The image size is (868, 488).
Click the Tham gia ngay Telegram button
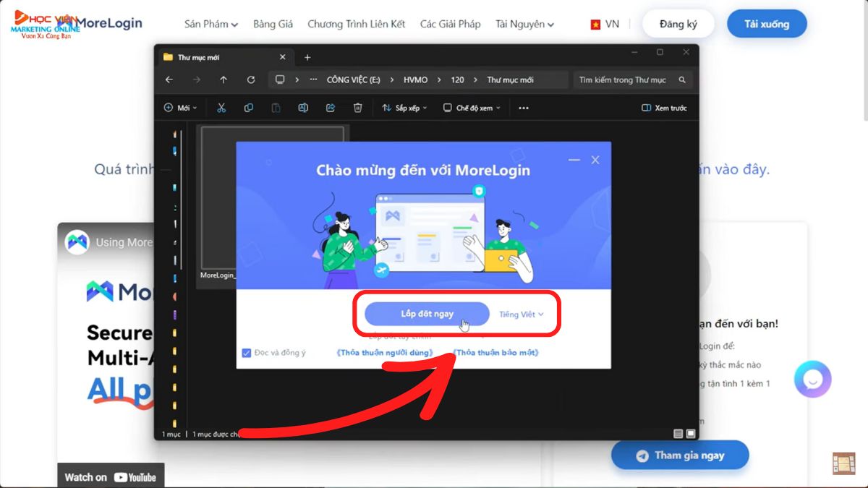pos(680,455)
